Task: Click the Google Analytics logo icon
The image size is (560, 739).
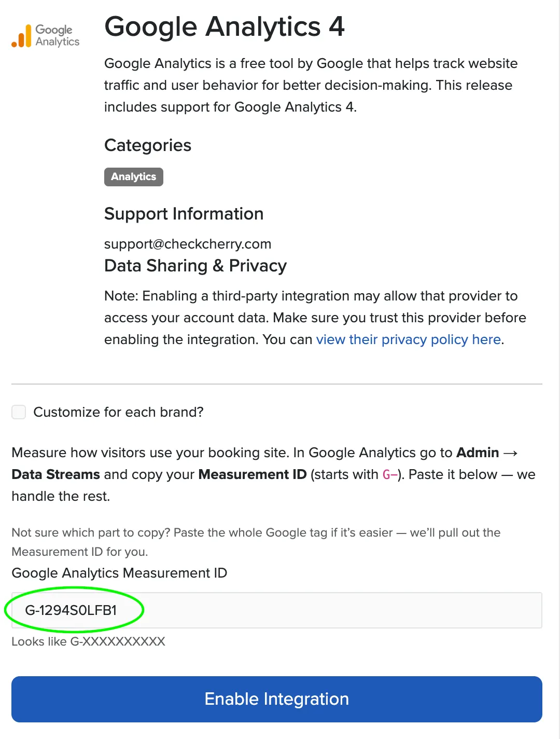Action: 46,36
